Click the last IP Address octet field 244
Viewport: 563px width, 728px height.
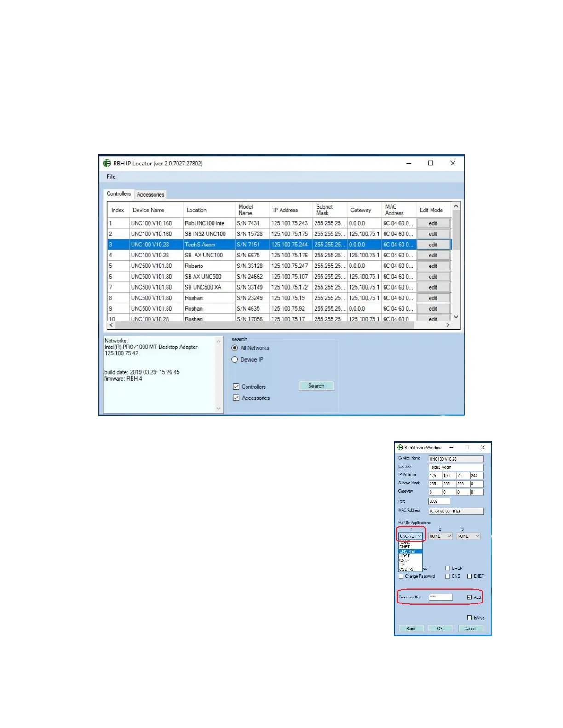point(477,476)
